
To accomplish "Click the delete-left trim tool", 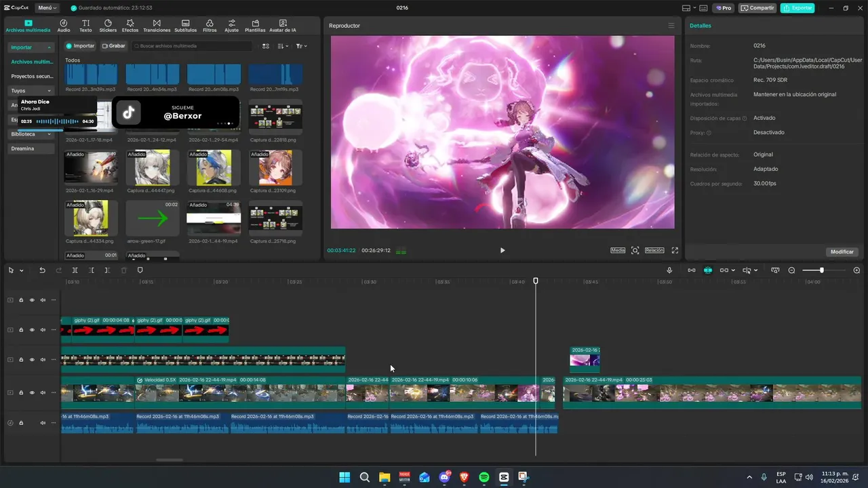I will pos(92,270).
